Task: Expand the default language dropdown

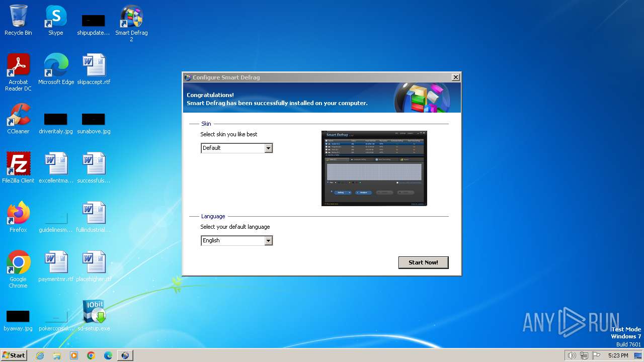Action: pyautogui.click(x=268, y=240)
